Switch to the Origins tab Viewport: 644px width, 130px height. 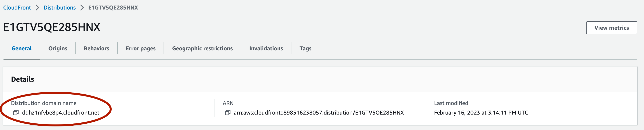tap(58, 48)
